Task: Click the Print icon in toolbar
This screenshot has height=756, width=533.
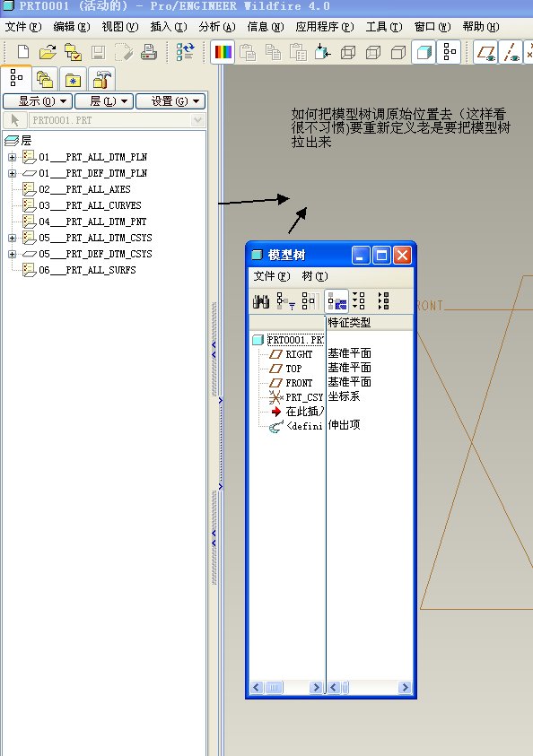Action: pyautogui.click(x=149, y=52)
